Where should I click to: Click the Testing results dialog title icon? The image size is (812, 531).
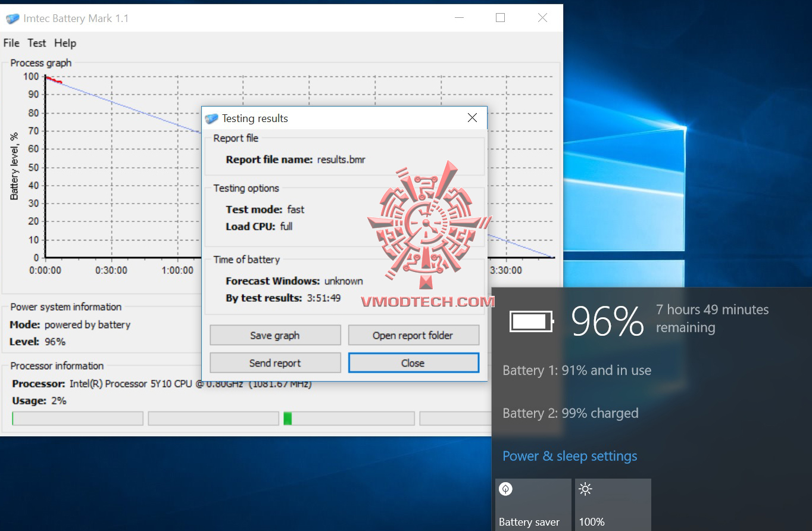pyautogui.click(x=211, y=118)
